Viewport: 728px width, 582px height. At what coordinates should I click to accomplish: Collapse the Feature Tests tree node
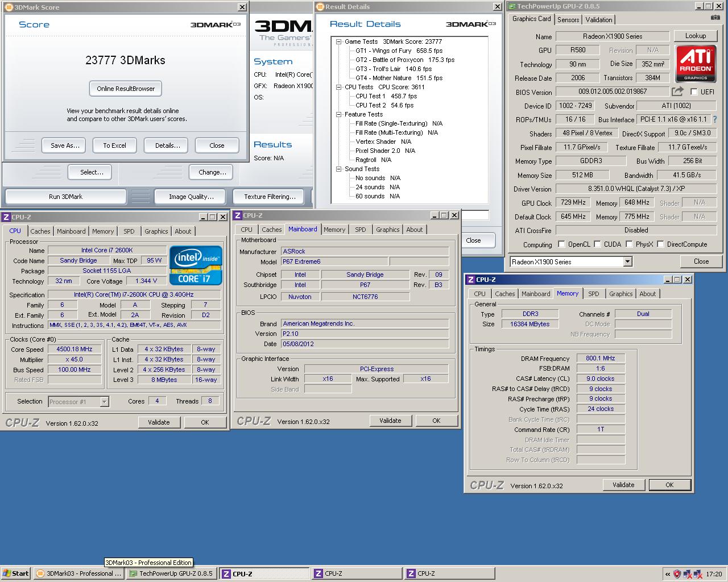click(x=339, y=114)
